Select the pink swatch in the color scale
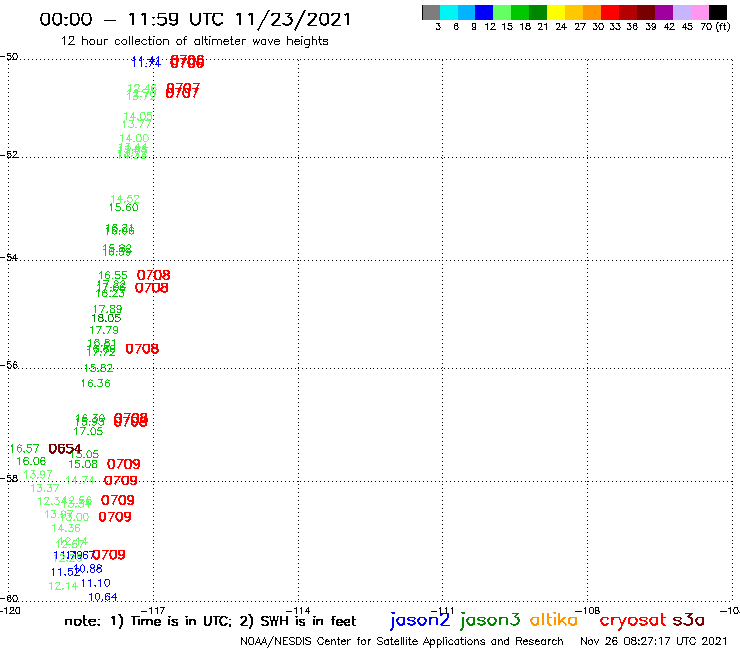 [699, 12]
